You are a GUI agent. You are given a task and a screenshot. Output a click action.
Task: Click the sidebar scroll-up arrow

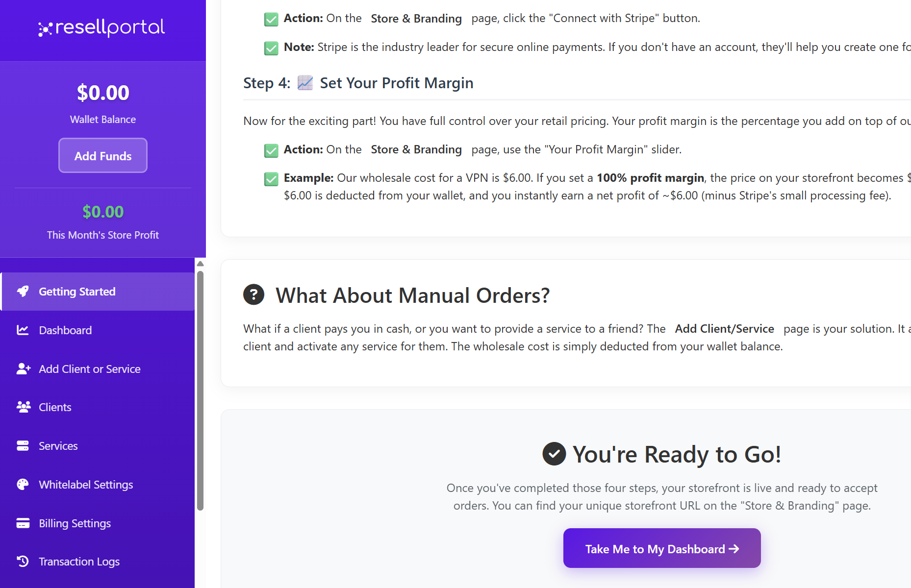click(x=200, y=264)
